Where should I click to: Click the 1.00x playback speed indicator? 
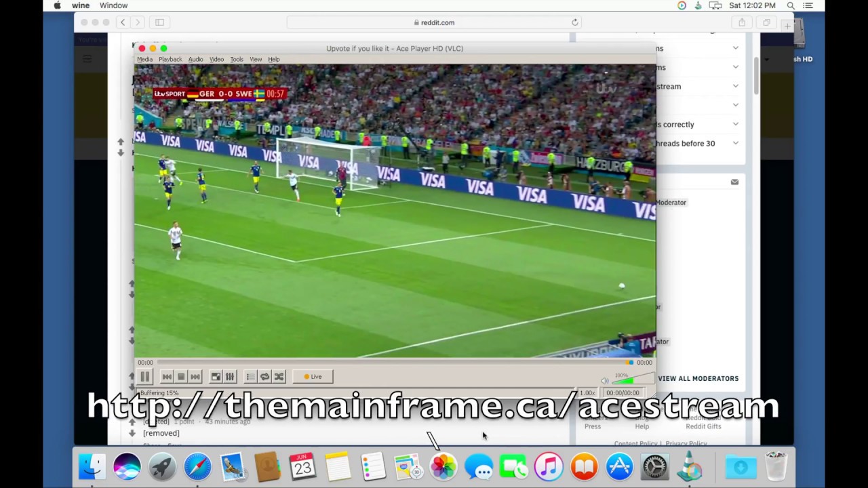(587, 393)
